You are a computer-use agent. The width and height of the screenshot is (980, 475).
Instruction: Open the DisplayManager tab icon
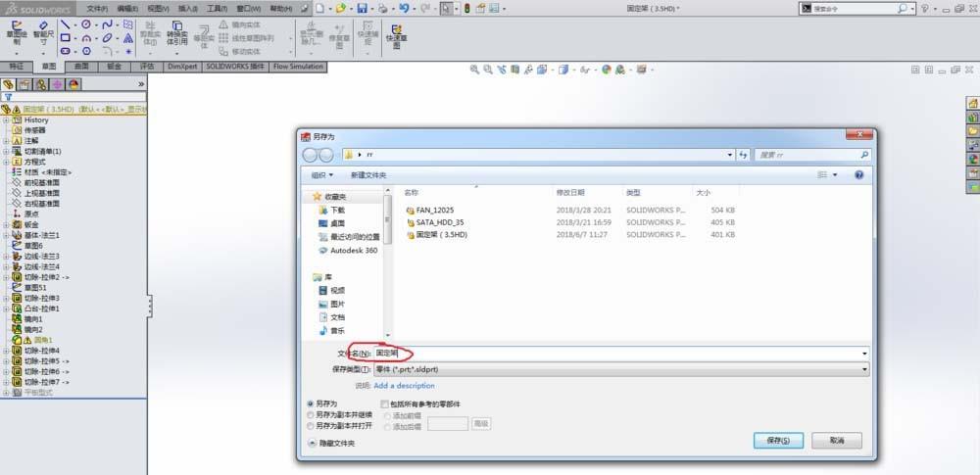click(x=73, y=84)
